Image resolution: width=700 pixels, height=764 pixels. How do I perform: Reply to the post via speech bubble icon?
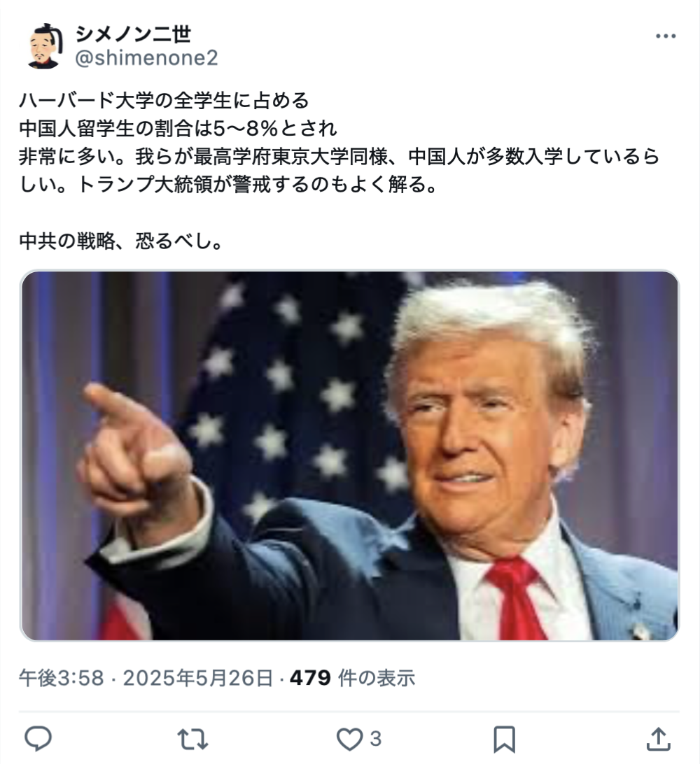point(38,739)
